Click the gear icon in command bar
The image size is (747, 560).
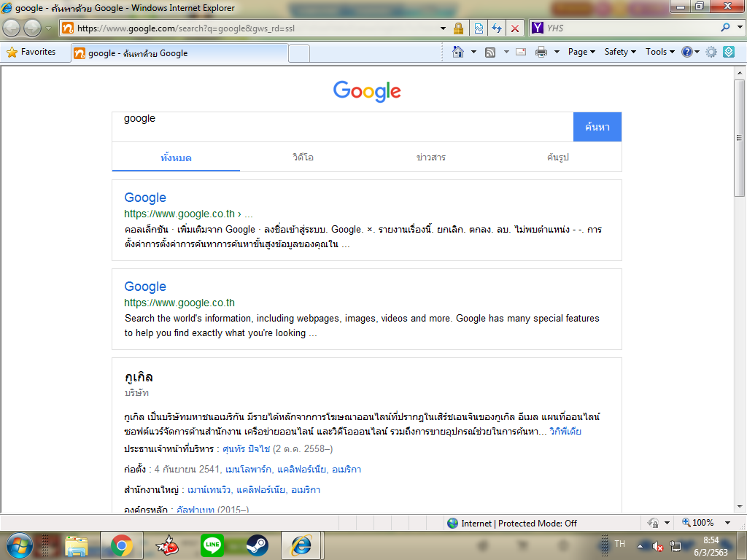(x=711, y=52)
